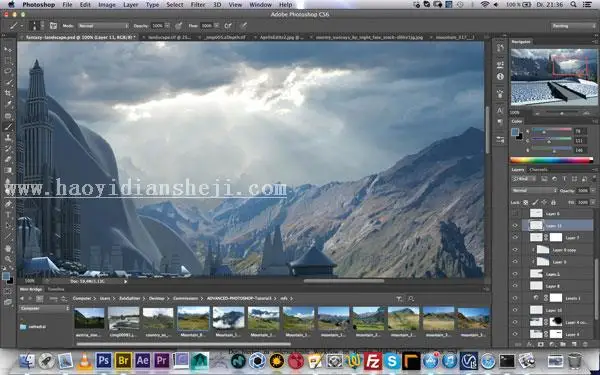Select the Type tool
This screenshot has height=375, width=600.
coord(8,215)
